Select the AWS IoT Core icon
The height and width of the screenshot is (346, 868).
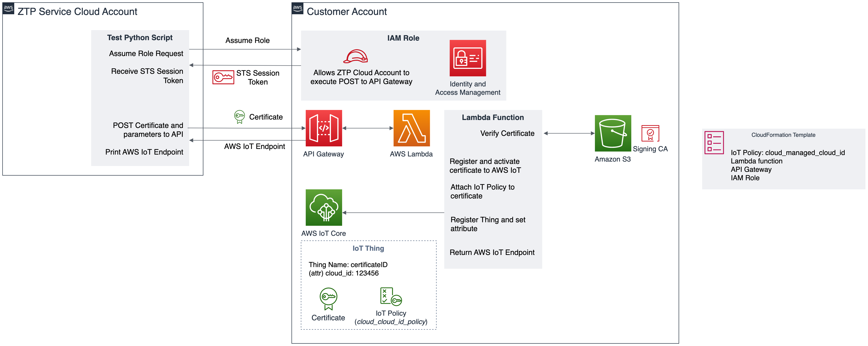[323, 207]
